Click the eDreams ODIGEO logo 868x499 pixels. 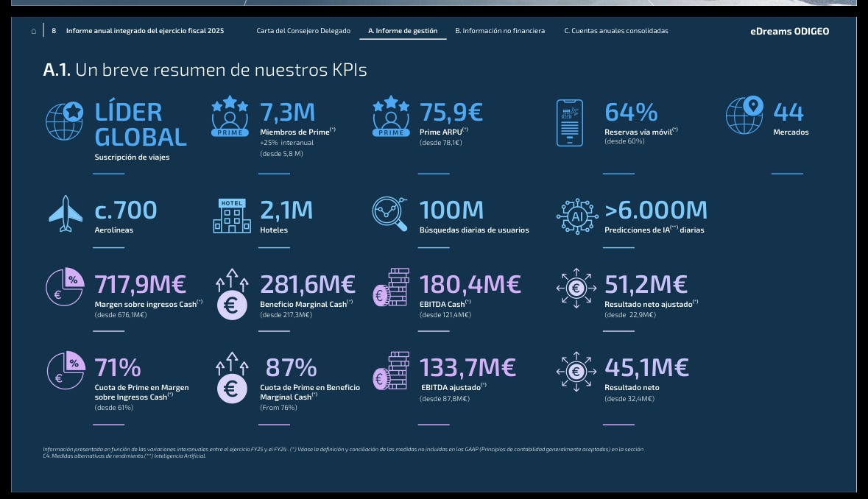tap(789, 32)
